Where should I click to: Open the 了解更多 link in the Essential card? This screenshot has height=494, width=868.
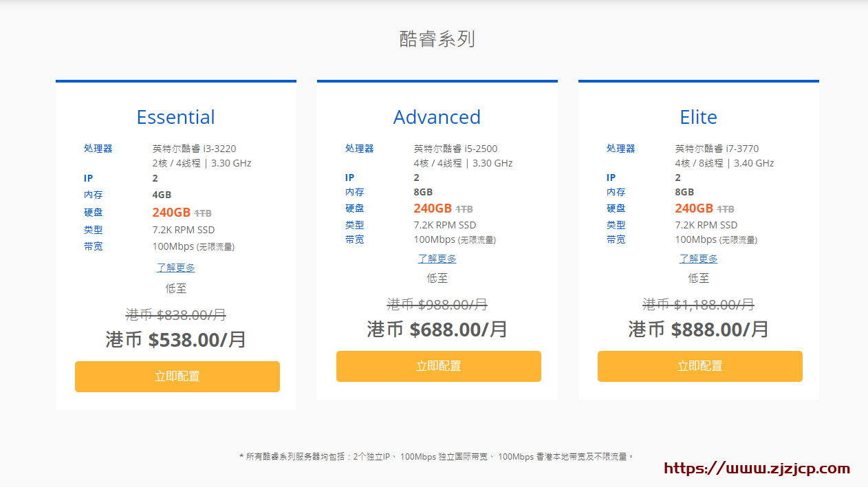tap(175, 268)
